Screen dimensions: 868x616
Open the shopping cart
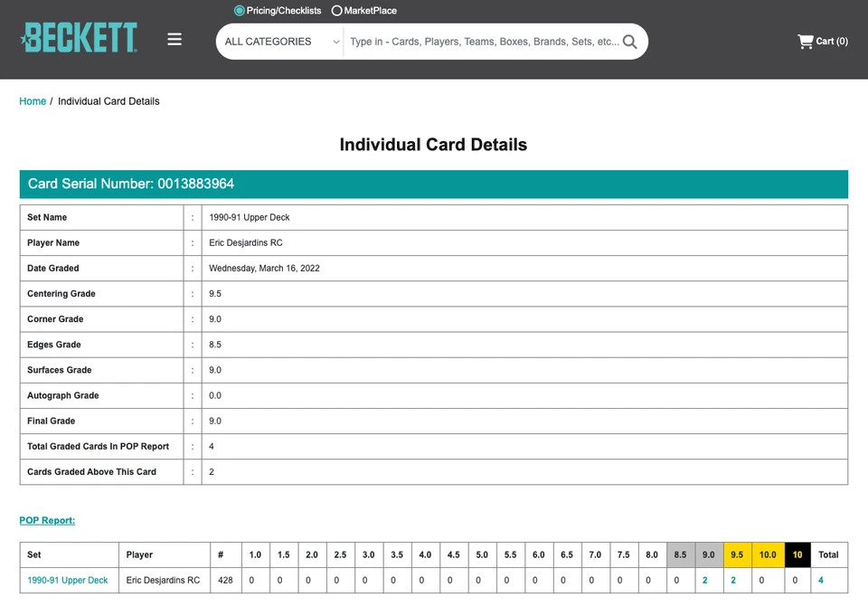tap(823, 41)
